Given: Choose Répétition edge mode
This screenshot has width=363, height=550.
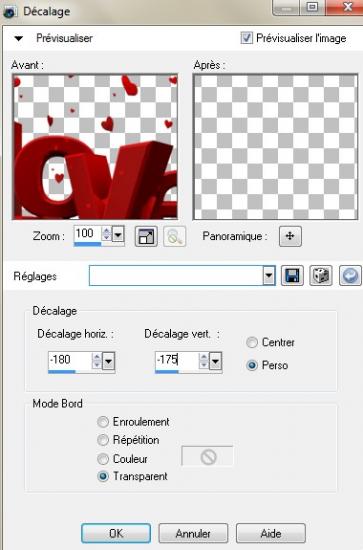Looking at the screenshot, I should (x=103, y=440).
